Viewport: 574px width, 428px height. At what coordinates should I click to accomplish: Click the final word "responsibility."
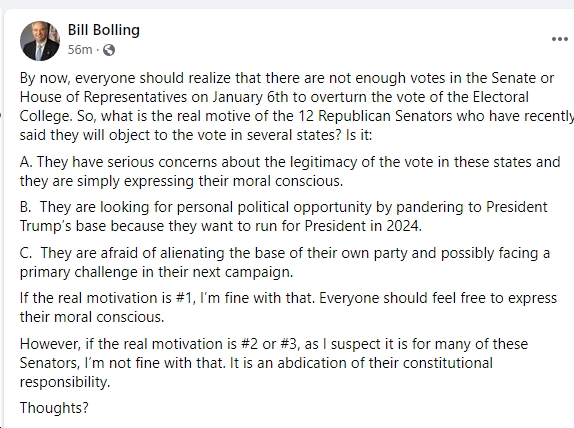(x=65, y=382)
